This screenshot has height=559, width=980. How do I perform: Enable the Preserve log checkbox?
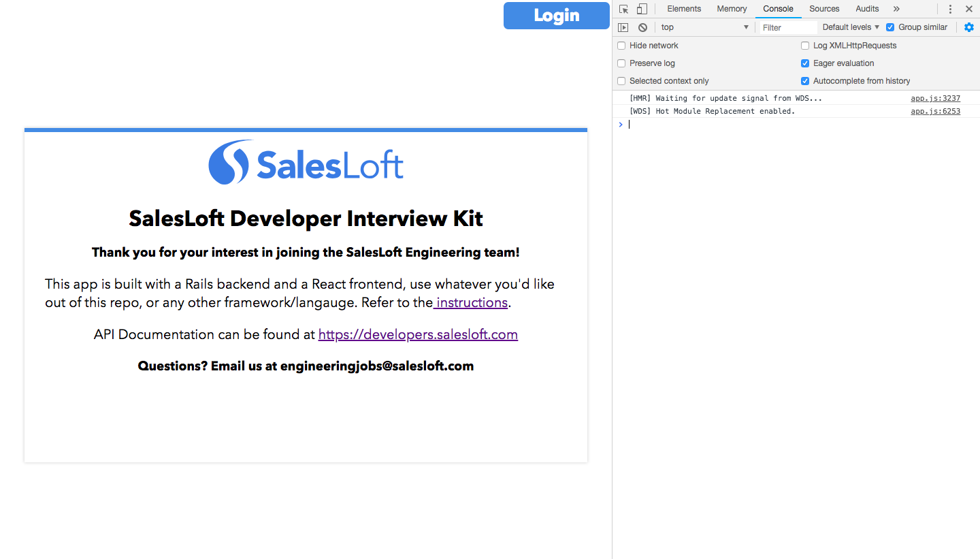(621, 63)
